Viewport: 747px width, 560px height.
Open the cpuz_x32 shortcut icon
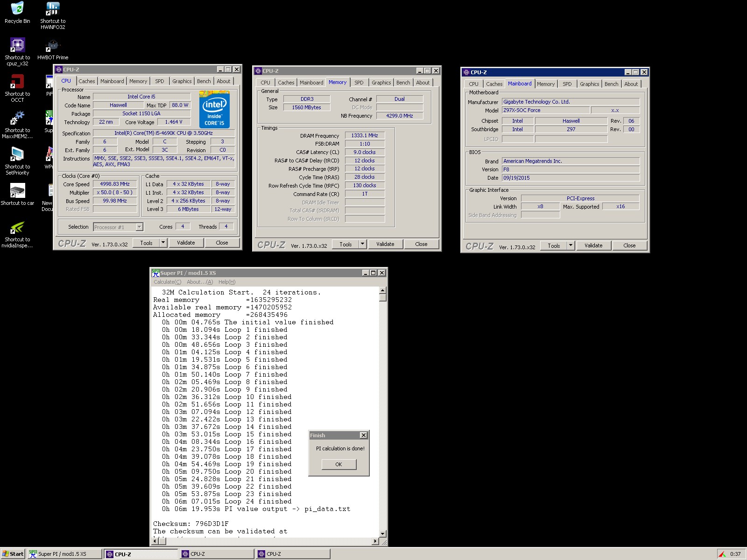pos(17,52)
